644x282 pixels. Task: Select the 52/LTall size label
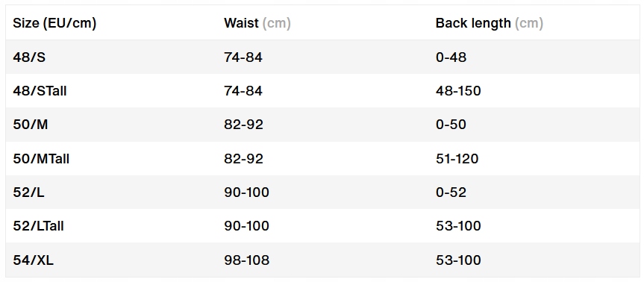pos(38,226)
